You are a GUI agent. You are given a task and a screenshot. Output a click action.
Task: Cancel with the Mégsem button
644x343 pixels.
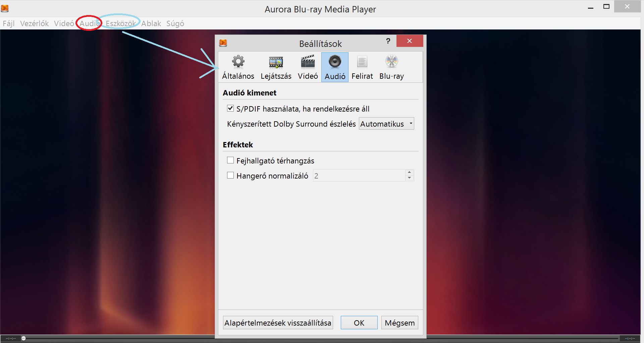pos(399,323)
